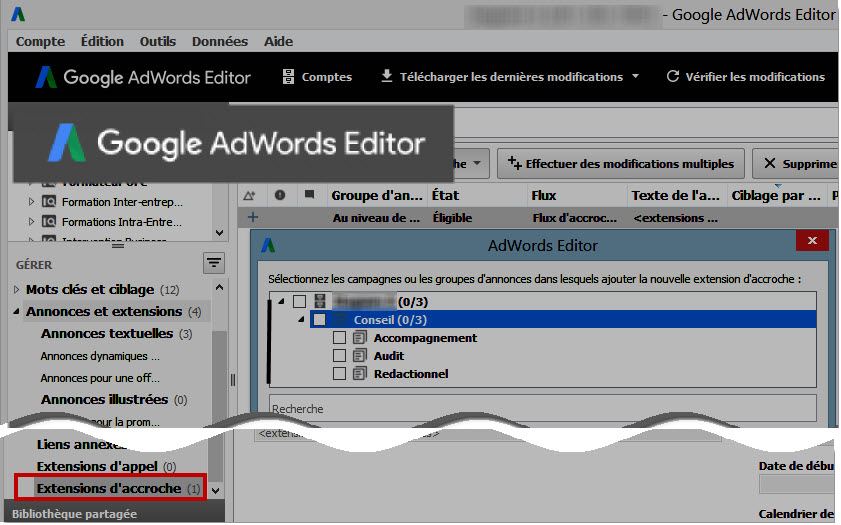Click the Audit ad group icon
The width and height of the screenshot is (841, 525).
click(359, 356)
